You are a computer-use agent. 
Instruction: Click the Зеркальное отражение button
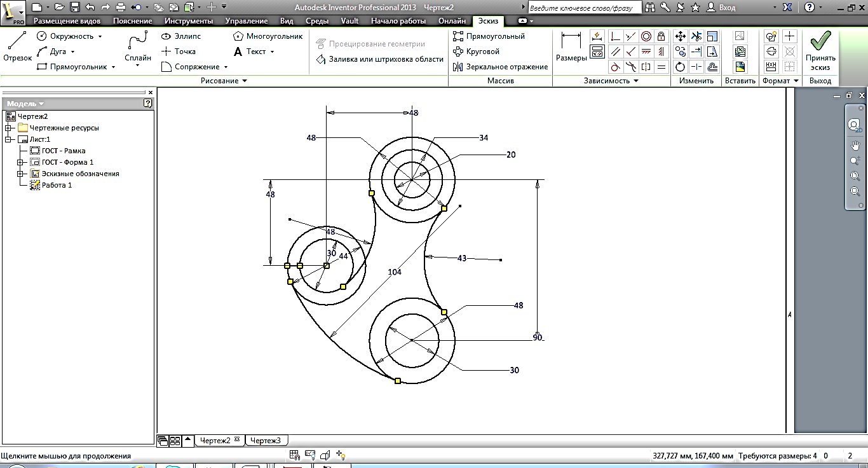[501, 67]
